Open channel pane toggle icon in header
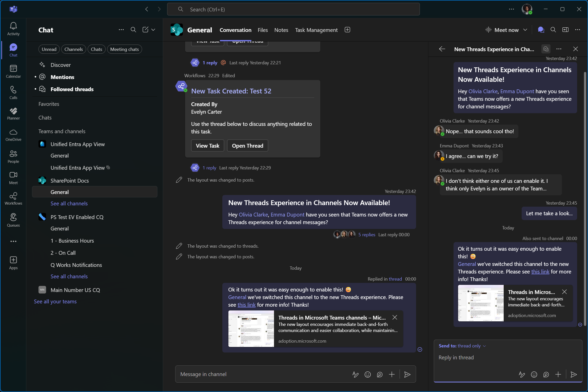588x392 pixels. click(x=565, y=30)
